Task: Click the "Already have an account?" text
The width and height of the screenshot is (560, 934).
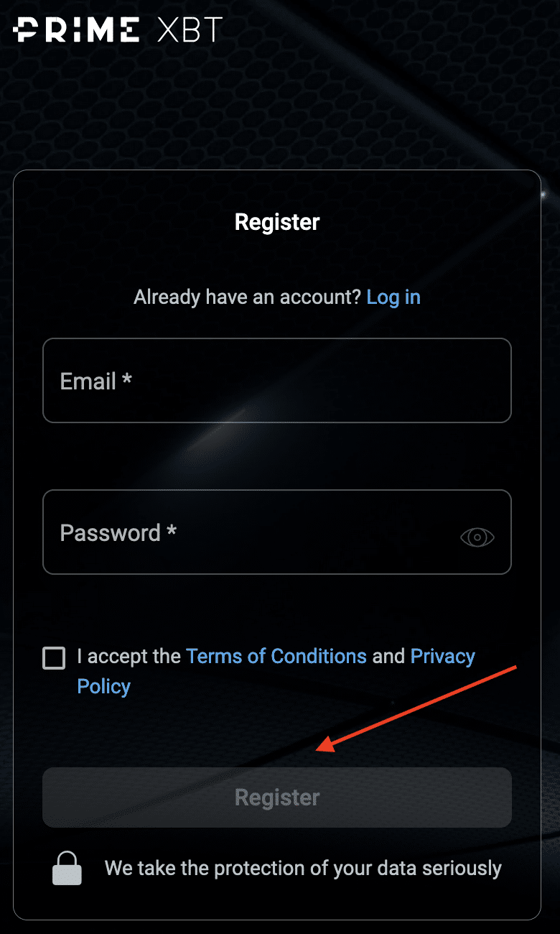Action: 247,297
